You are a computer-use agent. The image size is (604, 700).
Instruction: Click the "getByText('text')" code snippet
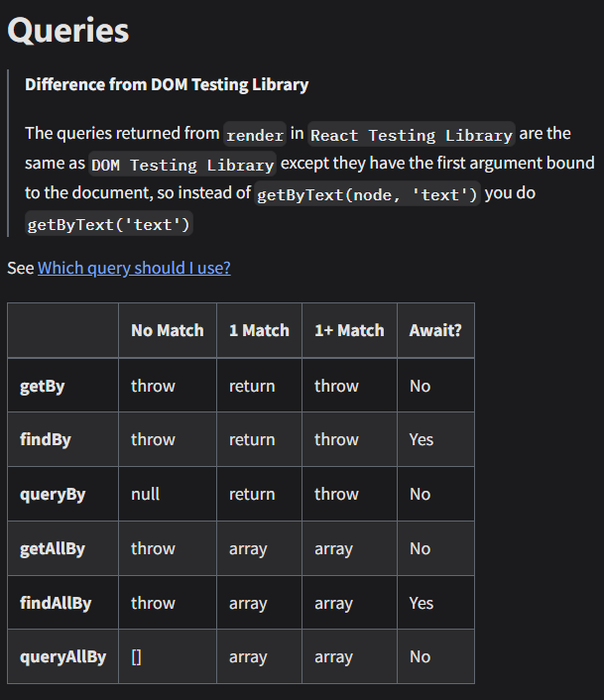[x=109, y=224]
